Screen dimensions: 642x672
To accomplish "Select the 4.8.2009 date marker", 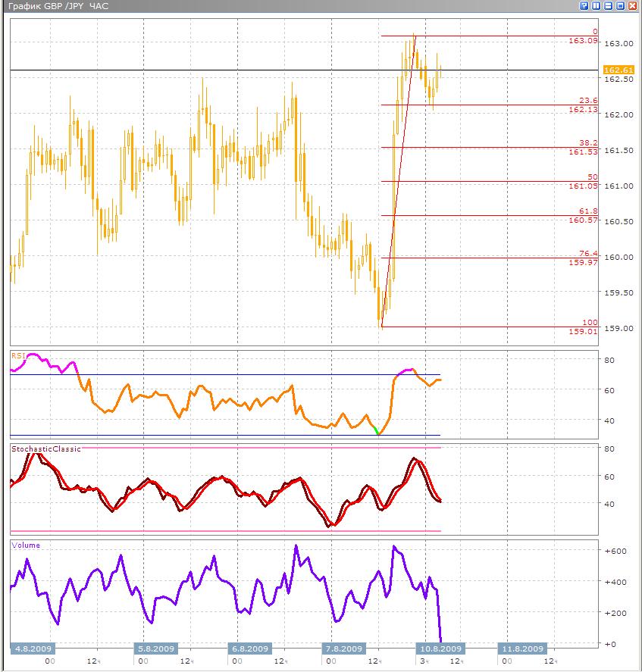I will pos(32,649).
